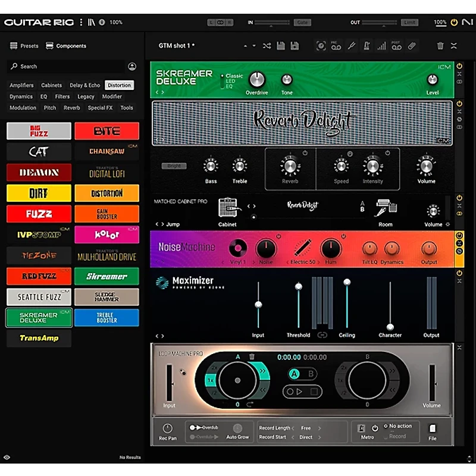The width and height of the screenshot is (476, 476).
Task: Open the POST tapedeck recorder
Action: point(396,45)
